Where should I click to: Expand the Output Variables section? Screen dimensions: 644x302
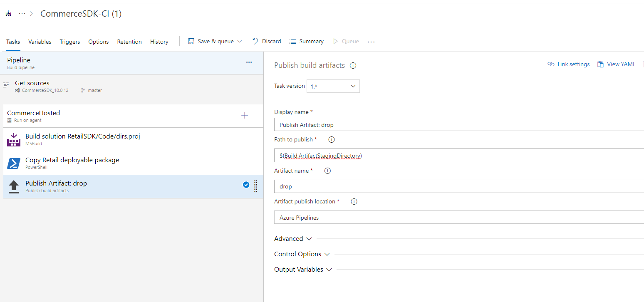click(303, 270)
